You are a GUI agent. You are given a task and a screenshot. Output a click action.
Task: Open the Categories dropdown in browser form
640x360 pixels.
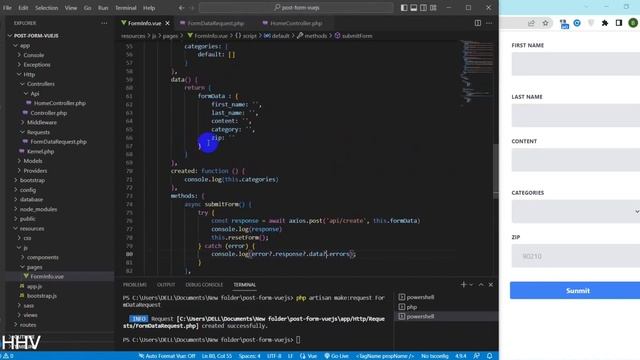tap(576, 211)
